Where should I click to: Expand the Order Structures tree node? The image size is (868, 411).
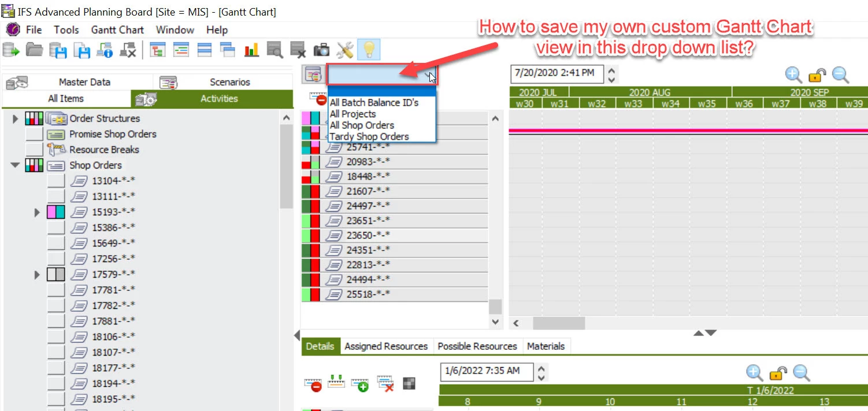(16, 119)
